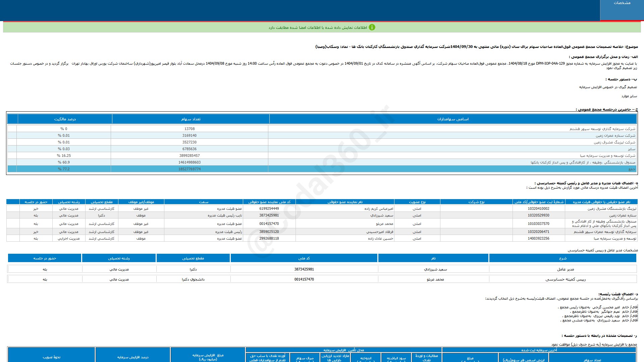Select board member سعید شیرزادی name cell
The image size is (644, 362).
coord(382,215)
